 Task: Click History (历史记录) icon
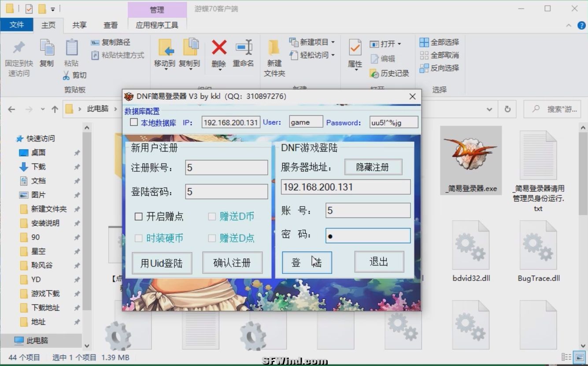point(374,73)
